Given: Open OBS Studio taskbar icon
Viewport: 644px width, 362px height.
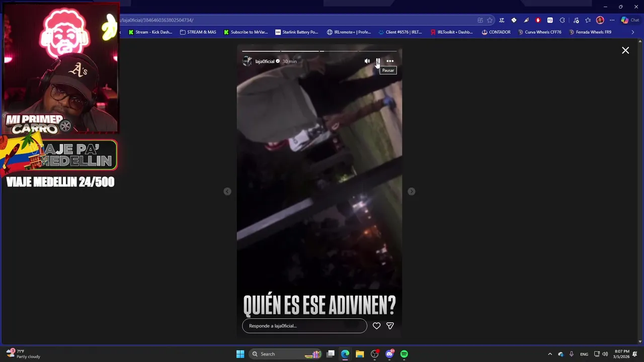Looking at the screenshot, I should 374,354.
